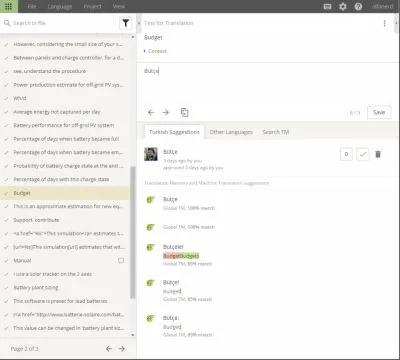Open the strings filter funnel
The image size is (400, 360).
coord(126,23)
